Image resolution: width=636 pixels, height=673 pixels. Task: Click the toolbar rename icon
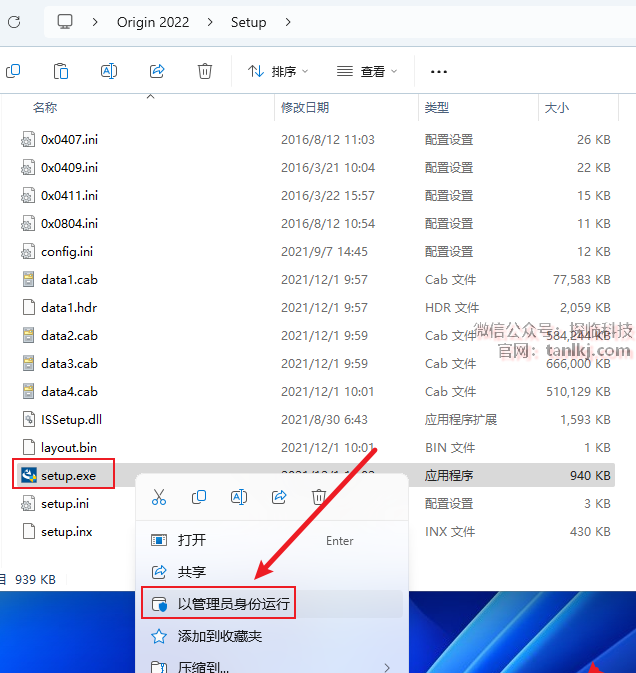click(x=109, y=71)
